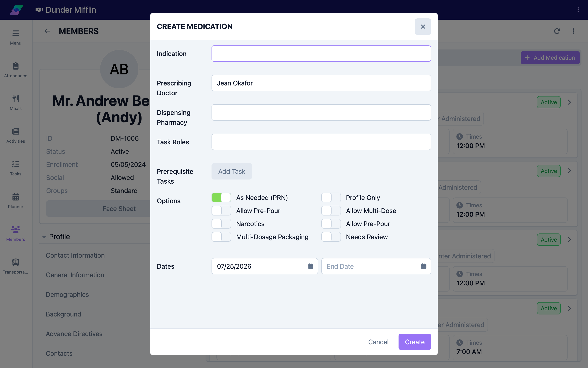Open General Information profile item
The height and width of the screenshot is (368, 588).
pos(75,275)
